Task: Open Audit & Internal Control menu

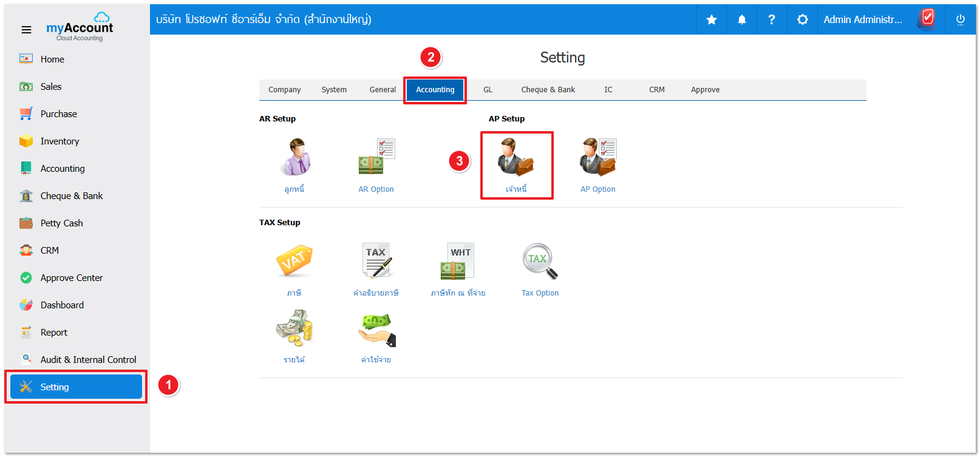Action: (x=88, y=360)
